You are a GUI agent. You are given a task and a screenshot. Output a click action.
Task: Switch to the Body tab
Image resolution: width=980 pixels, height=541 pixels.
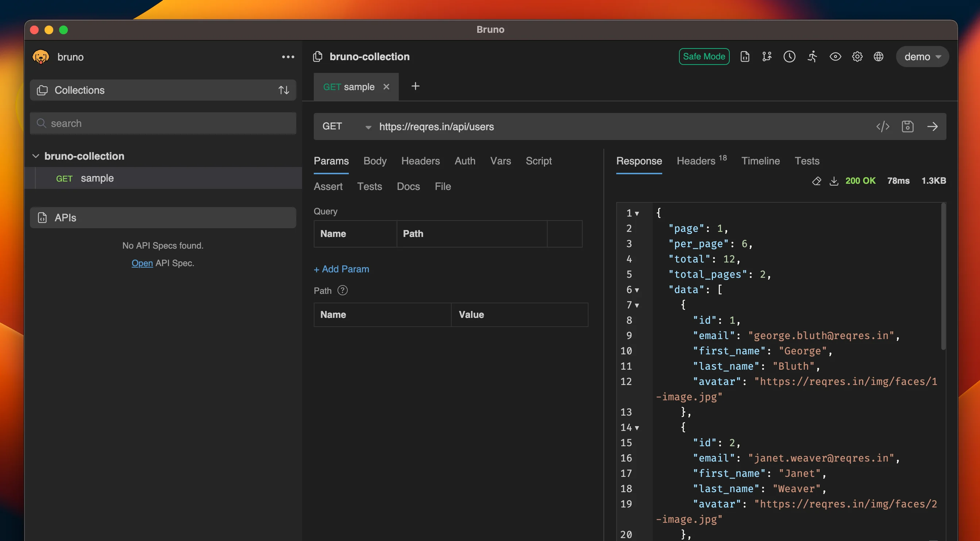coord(375,161)
